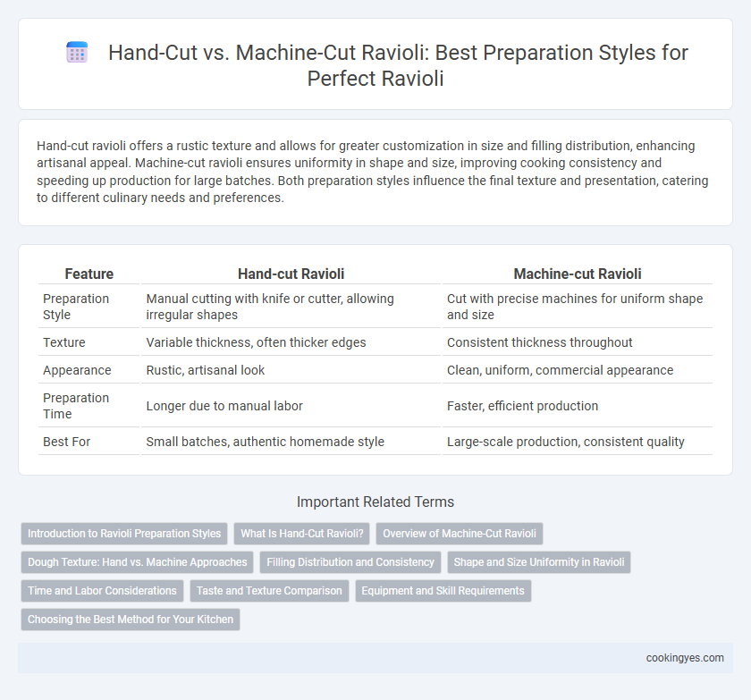The height and width of the screenshot is (700, 751).
Task: Select the Hand-cut Ravioli column header
Action: (291, 274)
